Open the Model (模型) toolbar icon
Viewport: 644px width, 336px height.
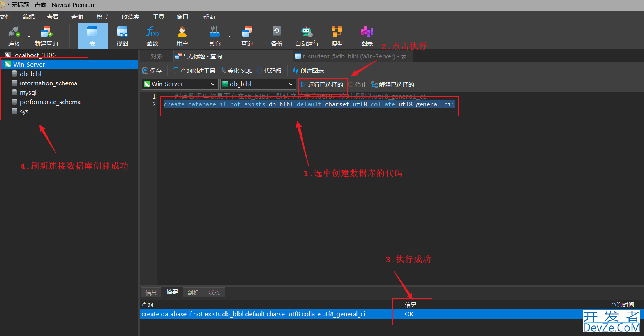tap(337, 32)
